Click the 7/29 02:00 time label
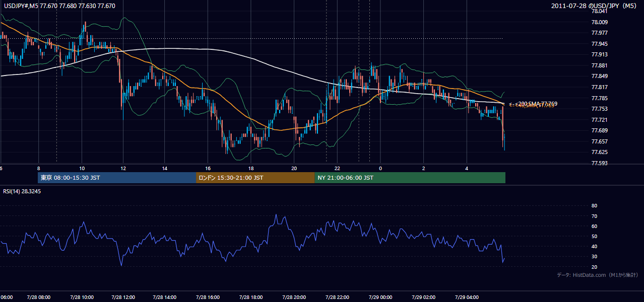The image size is (644, 302). point(423,297)
